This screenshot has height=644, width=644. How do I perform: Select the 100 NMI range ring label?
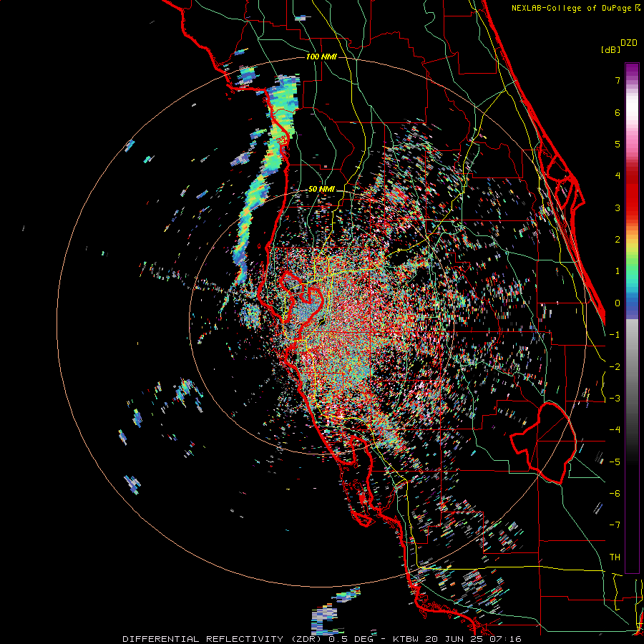pos(321,57)
